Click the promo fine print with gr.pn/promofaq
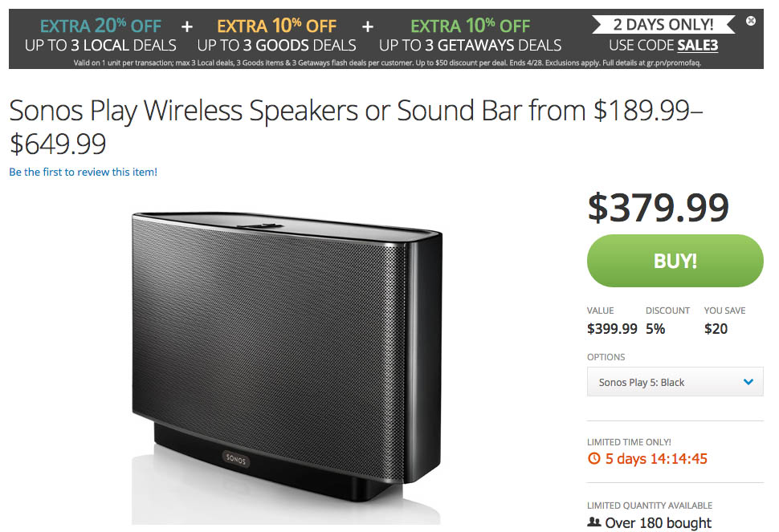 (x=385, y=63)
